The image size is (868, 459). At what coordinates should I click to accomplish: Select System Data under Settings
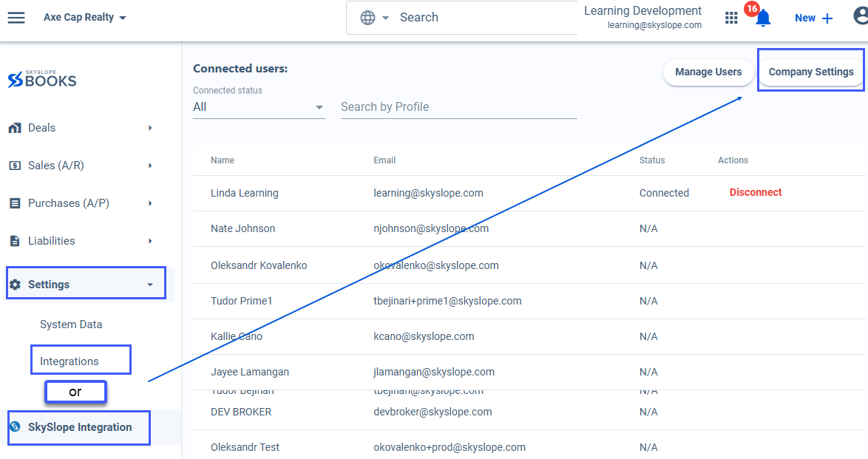click(71, 324)
